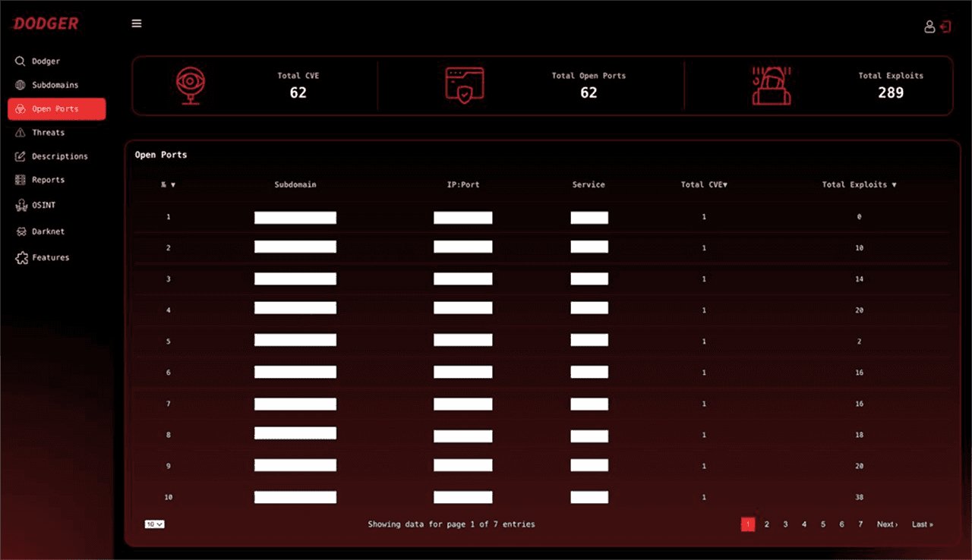Click the Total CVE eye icon

189,85
